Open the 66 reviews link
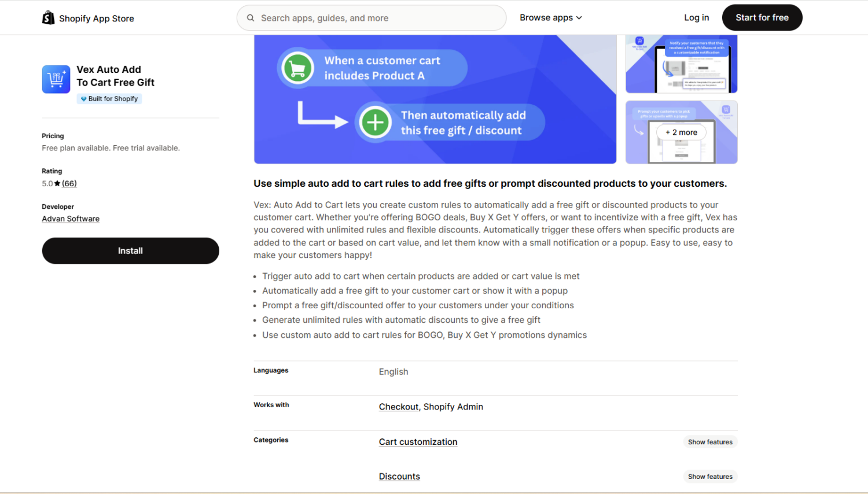This screenshot has width=868, height=494. [x=69, y=183]
